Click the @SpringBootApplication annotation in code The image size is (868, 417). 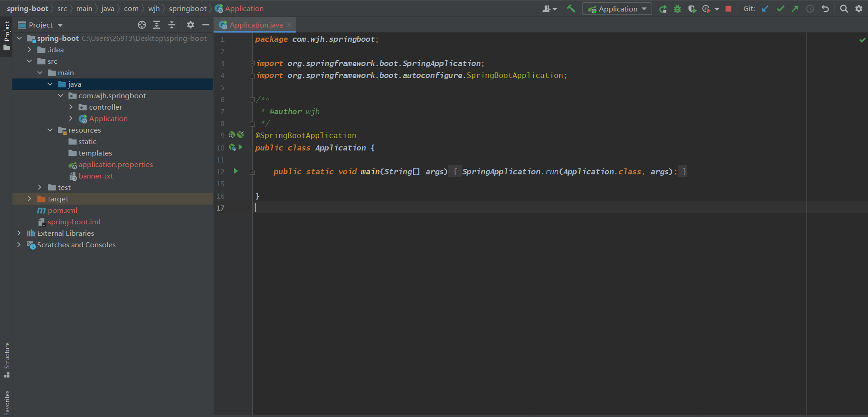pyautogui.click(x=306, y=135)
